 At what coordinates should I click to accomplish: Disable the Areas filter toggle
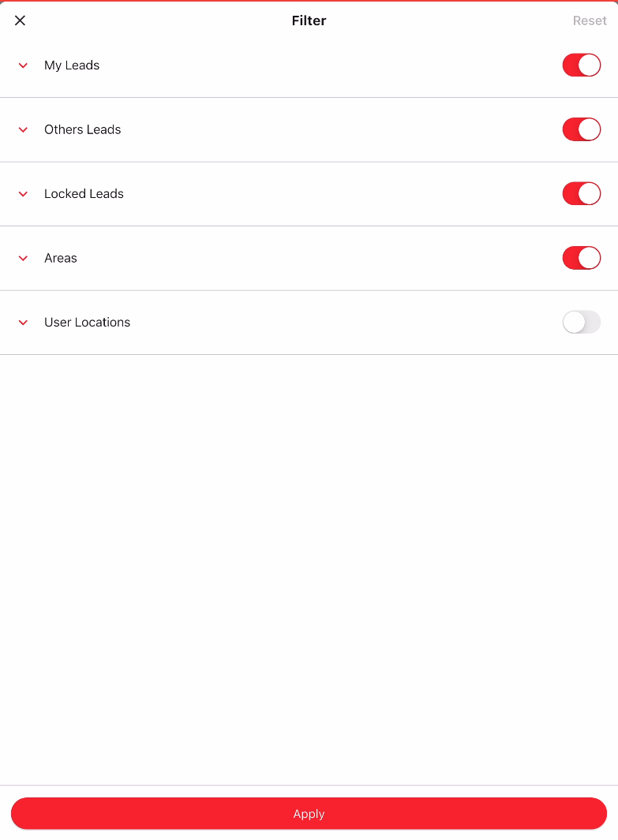pyautogui.click(x=581, y=258)
